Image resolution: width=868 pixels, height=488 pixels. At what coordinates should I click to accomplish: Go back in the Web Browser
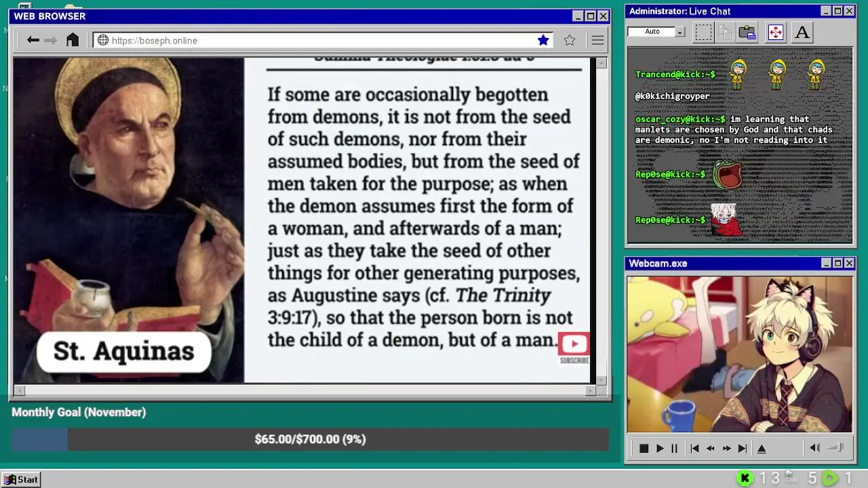[x=33, y=41]
